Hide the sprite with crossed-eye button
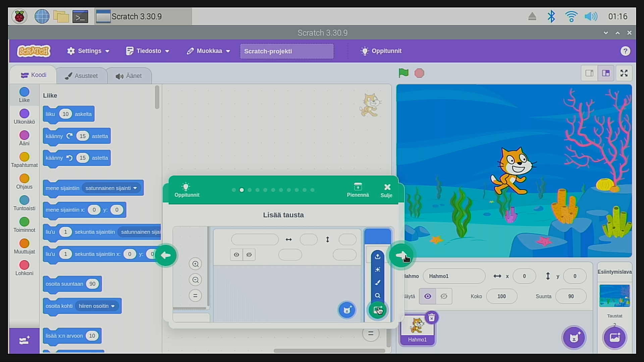 point(444,296)
